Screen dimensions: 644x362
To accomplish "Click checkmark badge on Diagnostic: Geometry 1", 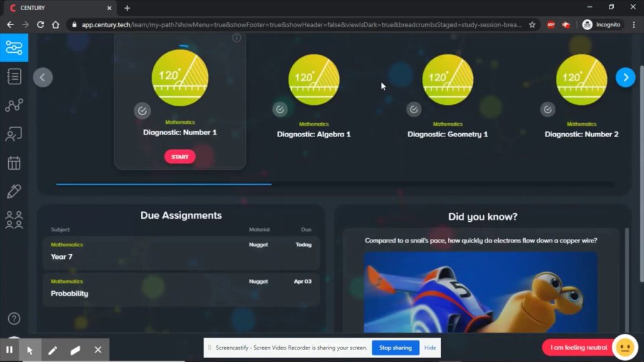I will pyautogui.click(x=414, y=109).
